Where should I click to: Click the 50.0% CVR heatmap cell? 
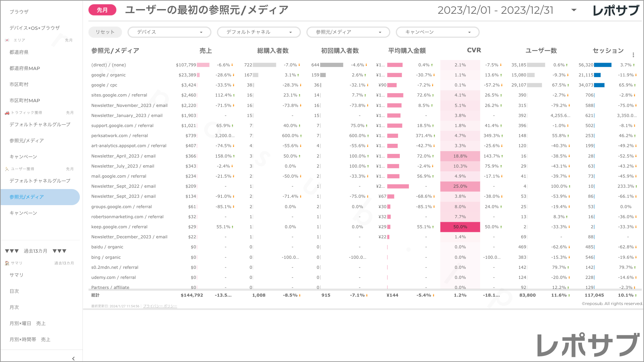(460, 227)
